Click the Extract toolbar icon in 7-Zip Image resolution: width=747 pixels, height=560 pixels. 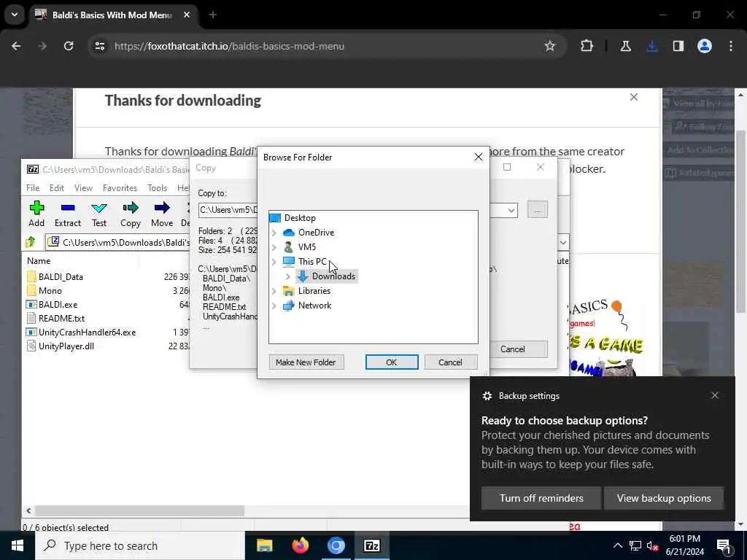[x=68, y=214]
